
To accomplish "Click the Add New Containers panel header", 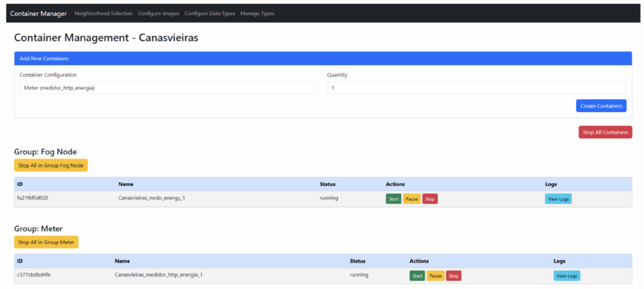I will (323, 59).
